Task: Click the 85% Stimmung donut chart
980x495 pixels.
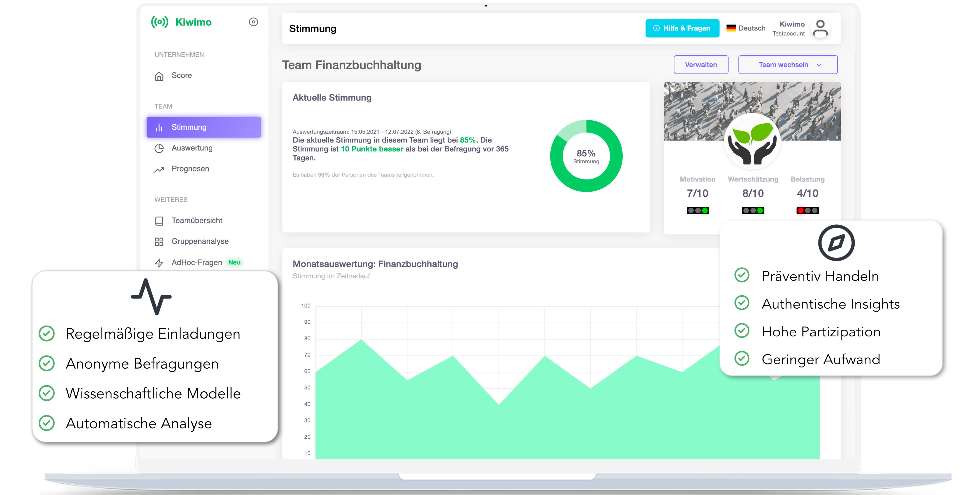Action: [x=586, y=156]
